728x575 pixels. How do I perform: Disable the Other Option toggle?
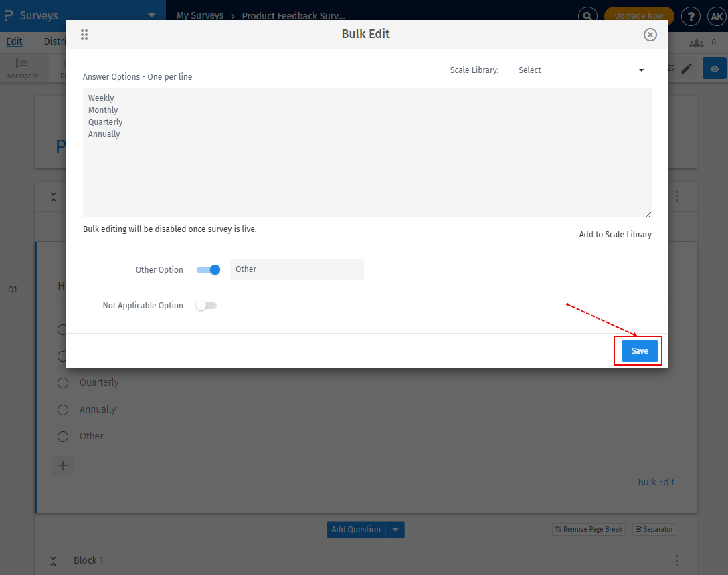[208, 269]
